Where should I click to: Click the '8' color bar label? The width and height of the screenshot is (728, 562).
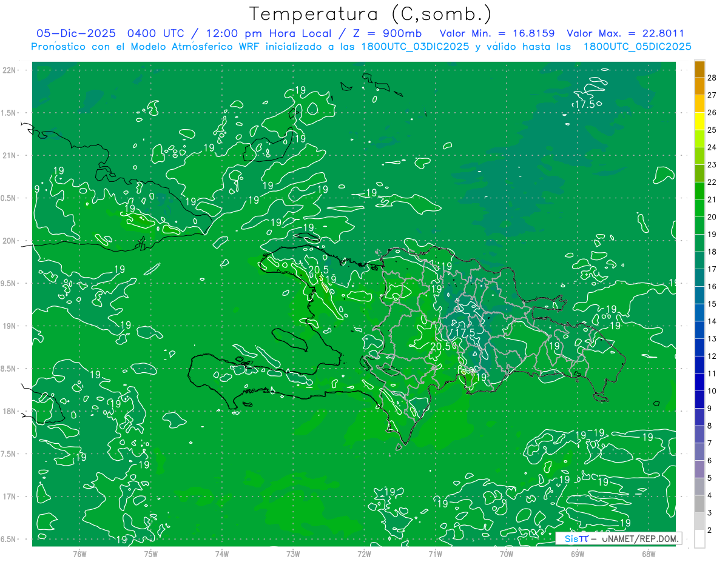(x=710, y=426)
